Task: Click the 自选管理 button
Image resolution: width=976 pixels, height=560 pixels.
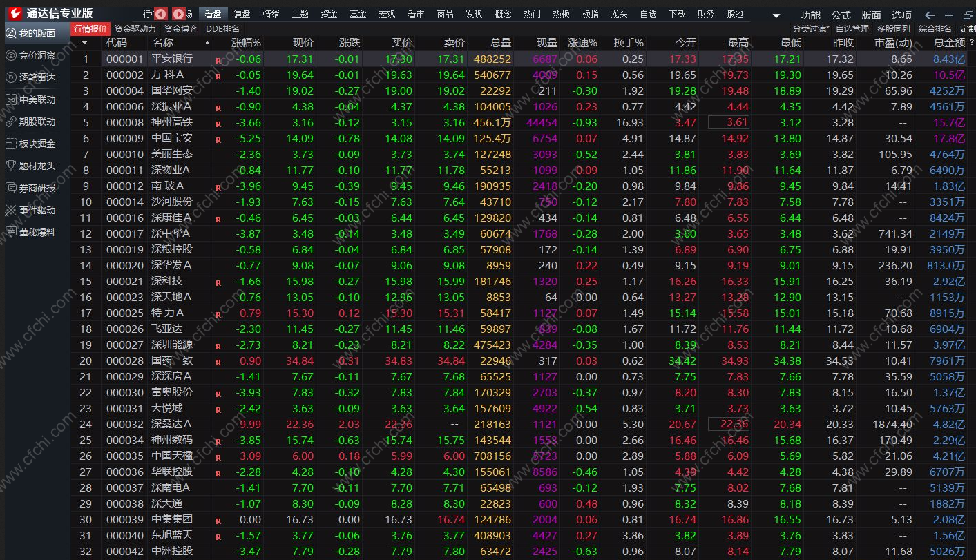Action: point(852,29)
